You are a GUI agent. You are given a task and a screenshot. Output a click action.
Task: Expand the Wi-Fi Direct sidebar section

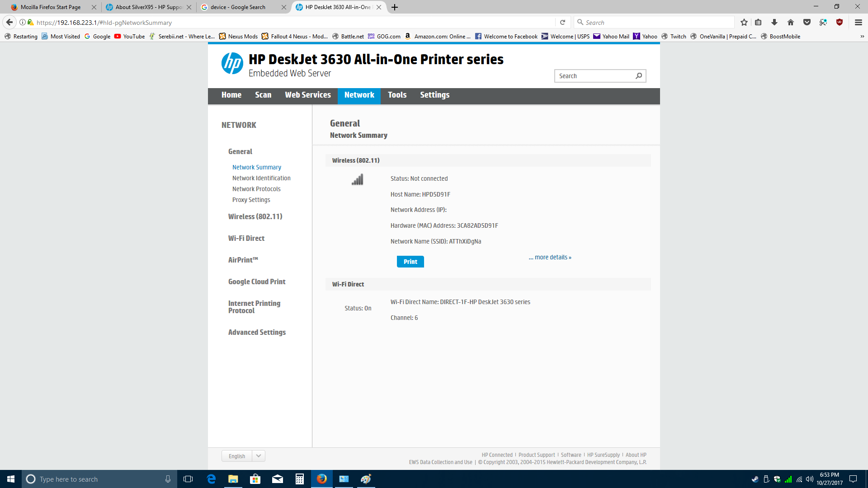(x=246, y=239)
